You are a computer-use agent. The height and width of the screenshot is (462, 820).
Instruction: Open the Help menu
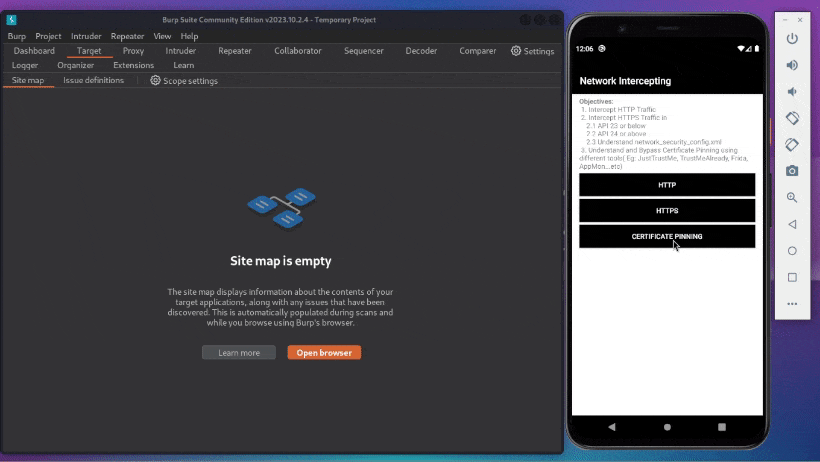coord(189,36)
